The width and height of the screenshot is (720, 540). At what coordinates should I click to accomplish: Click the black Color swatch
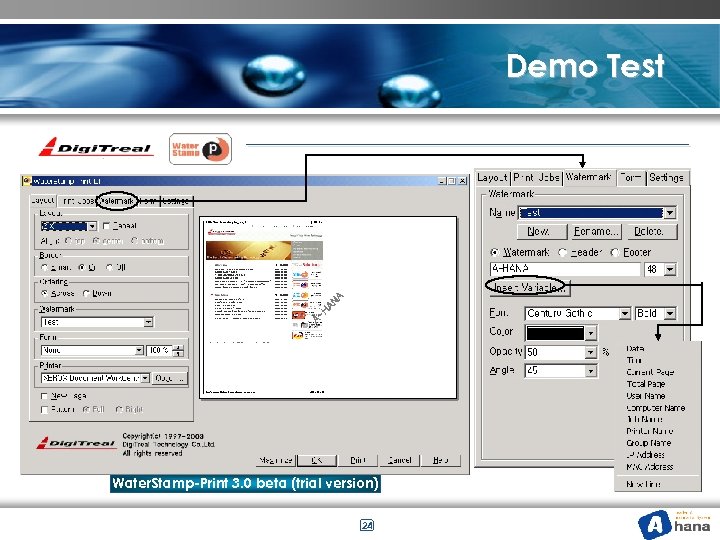point(555,332)
